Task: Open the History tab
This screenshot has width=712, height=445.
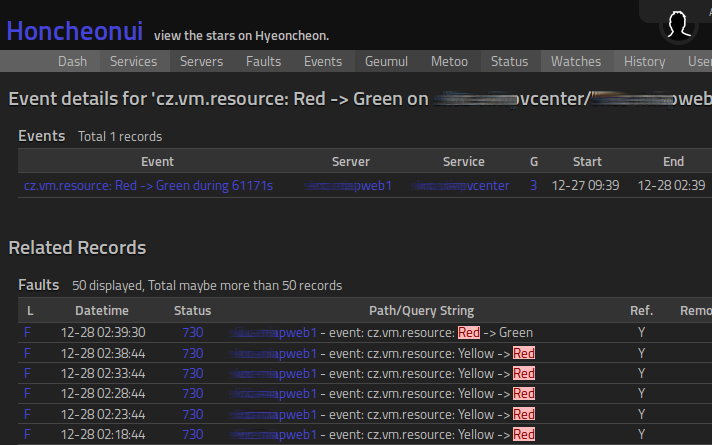Action: [x=644, y=61]
